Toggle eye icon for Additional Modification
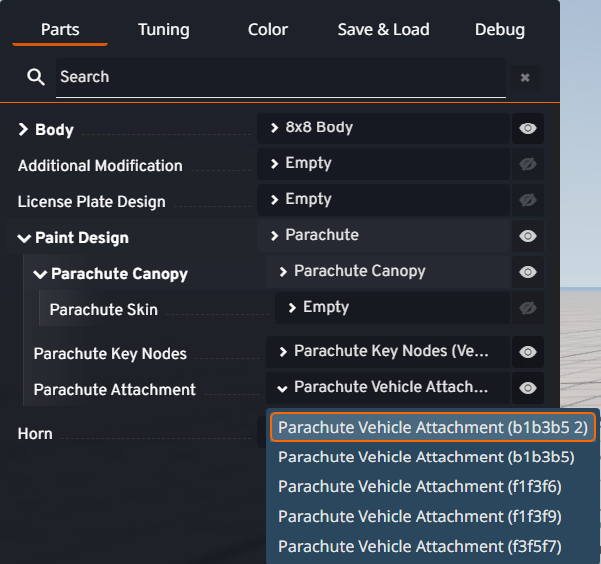This screenshot has height=564, width=601. (528, 164)
